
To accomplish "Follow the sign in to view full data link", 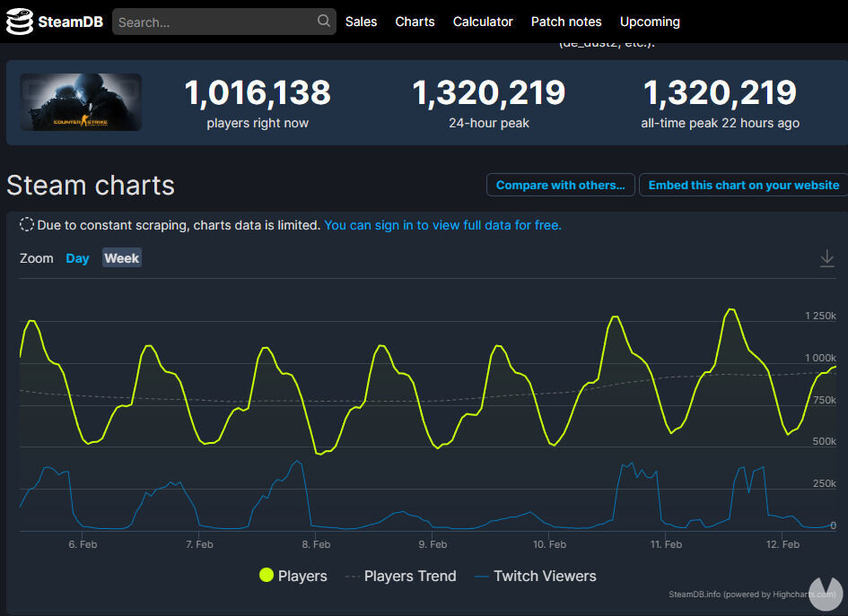I will click(x=442, y=225).
